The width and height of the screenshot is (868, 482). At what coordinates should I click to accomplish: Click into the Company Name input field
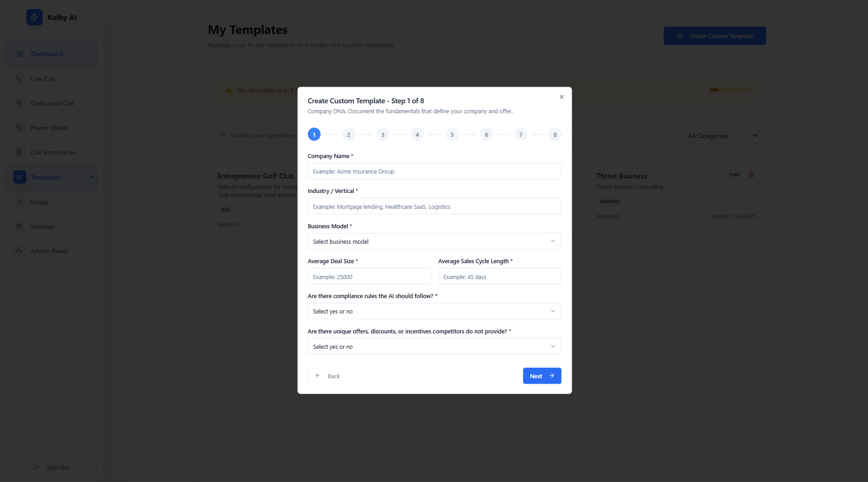click(434, 171)
